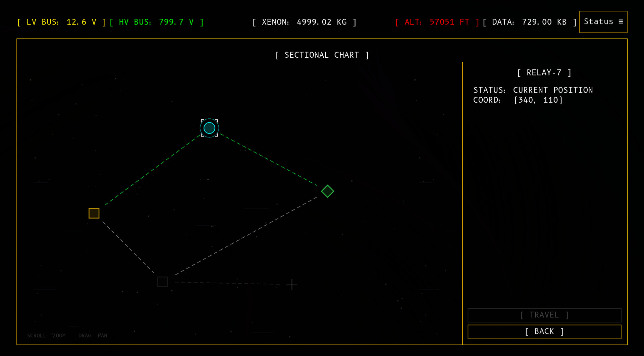Viewport: 644px width, 356px height.
Task: Select the DATA kilobyte readout
Action: pyautogui.click(x=529, y=22)
